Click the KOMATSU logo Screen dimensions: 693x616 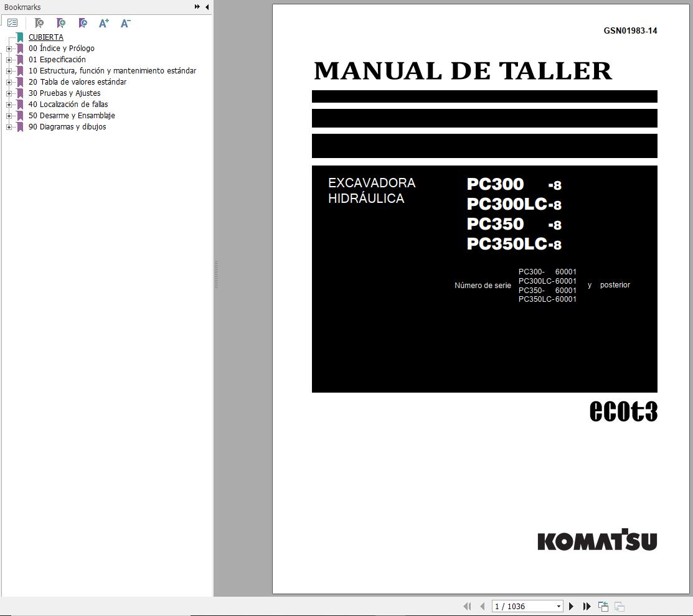[x=597, y=539]
